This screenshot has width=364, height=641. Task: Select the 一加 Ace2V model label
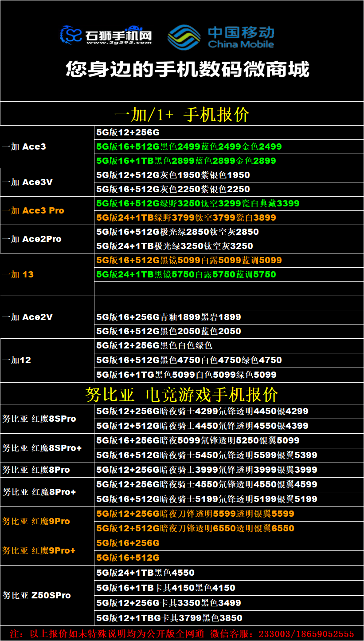point(27,317)
